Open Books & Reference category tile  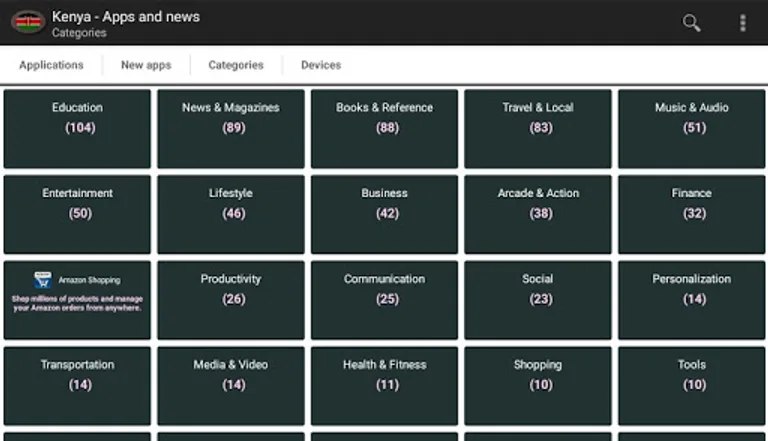[384, 129]
